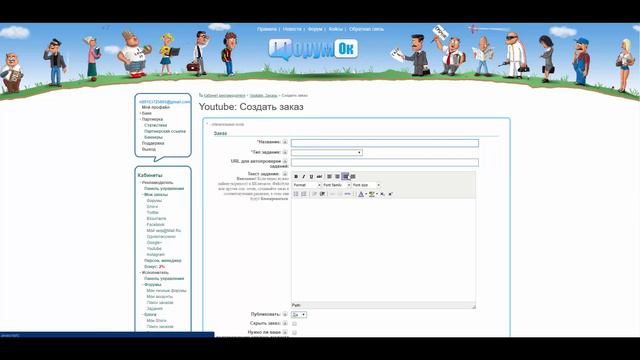The height and width of the screenshot is (360, 640).
Task: Decrease indent in the editor toolbar
Action: [x=314, y=194]
